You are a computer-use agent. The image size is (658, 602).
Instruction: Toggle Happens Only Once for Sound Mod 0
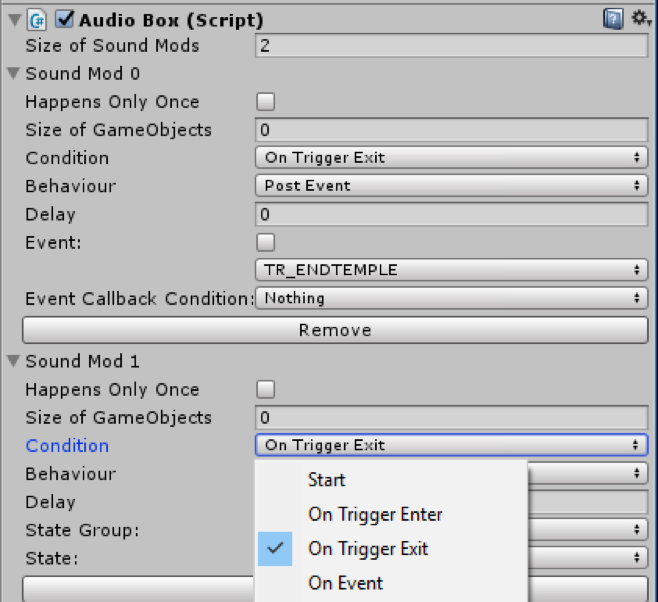(x=266, y=102)
